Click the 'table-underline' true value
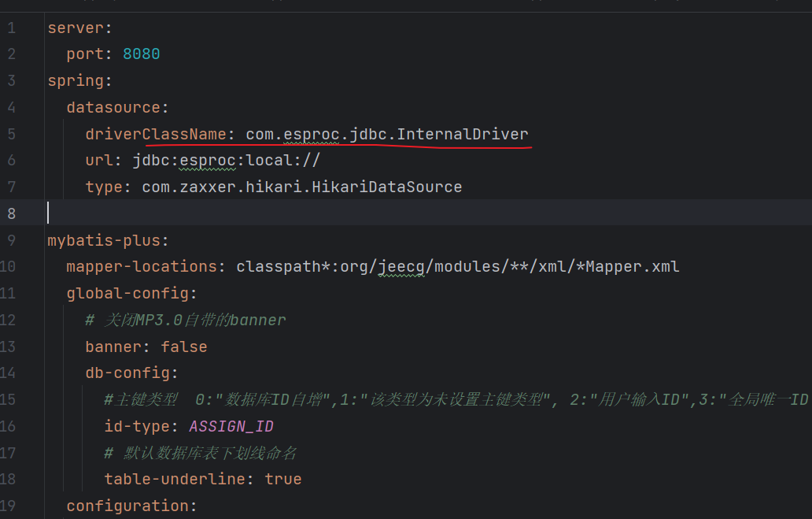 tap(283, 479)
